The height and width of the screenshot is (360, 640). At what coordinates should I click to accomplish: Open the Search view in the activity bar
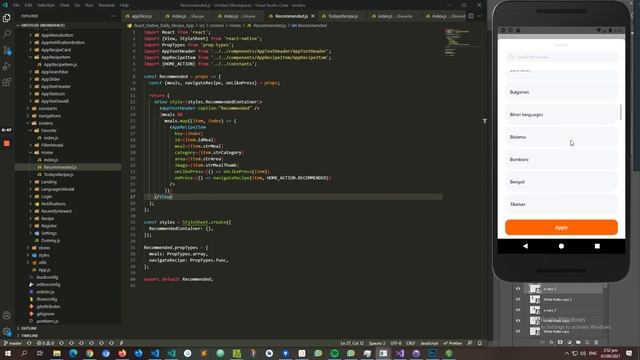coord(7,34)
